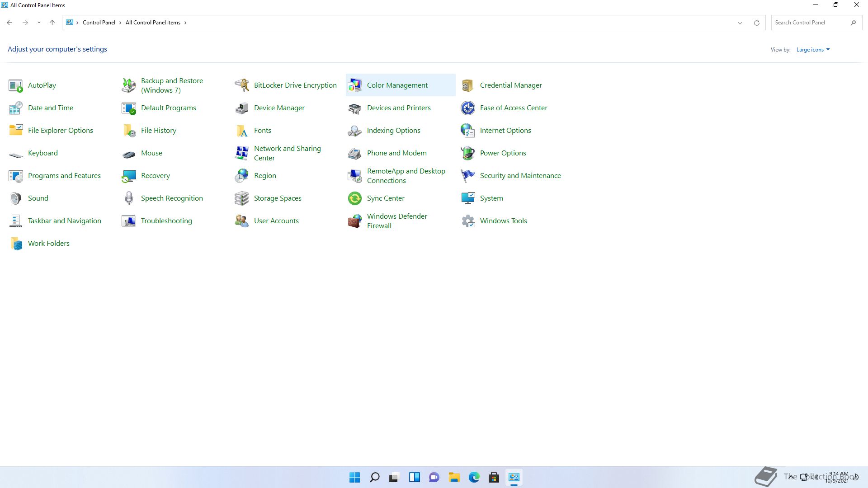The height and width of the screenshot is (488, 868).
Task: Open the File History icon
Action: tap(129, 131)
